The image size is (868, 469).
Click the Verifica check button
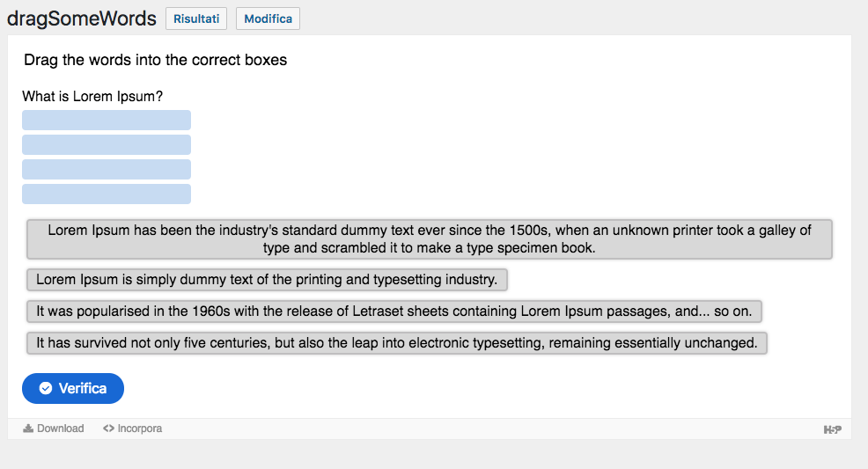point(73,388)
